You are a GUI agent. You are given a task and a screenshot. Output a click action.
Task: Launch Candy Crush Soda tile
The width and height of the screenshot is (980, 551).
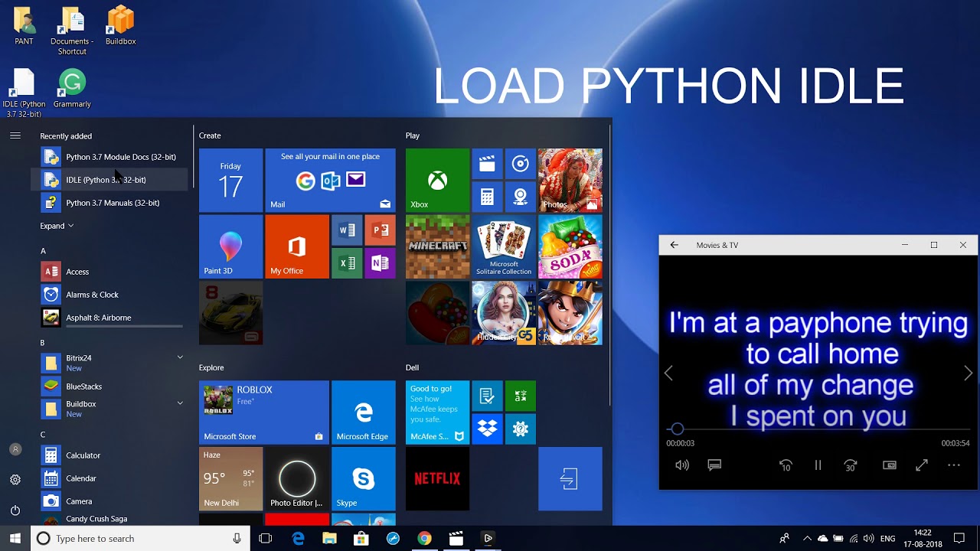tap(570, 246)
